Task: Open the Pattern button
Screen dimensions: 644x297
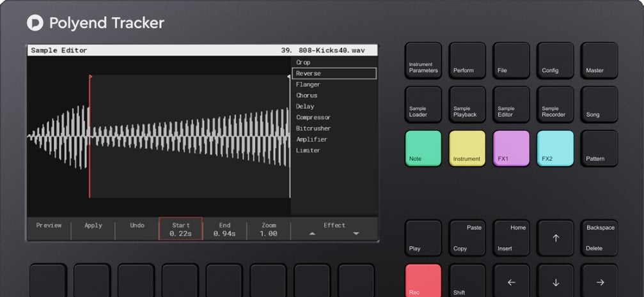Action: pos(599,148)
